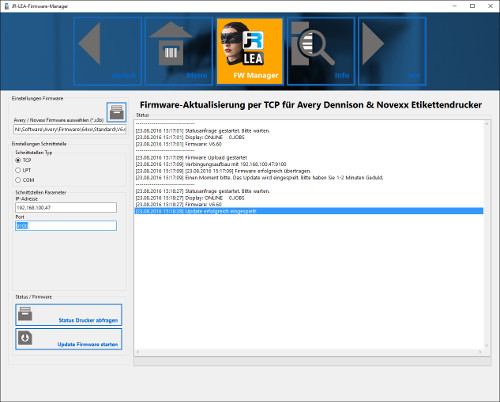Click the firmware file browse icon
500x402 pixels.
[x=116, y=112]
